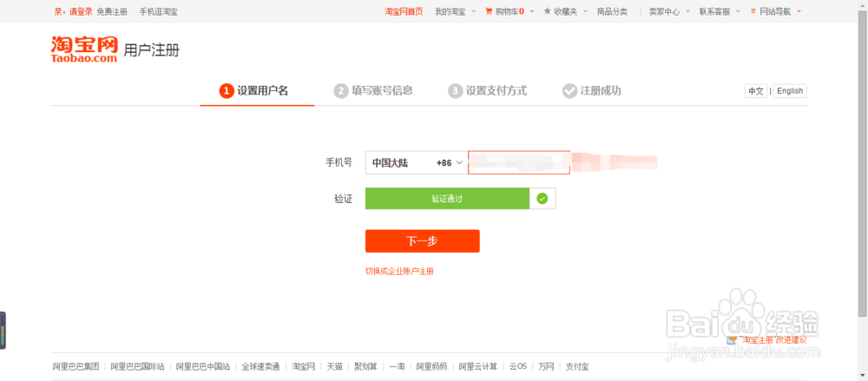
Task: Click the phone number input field
Action: pos(519,163)
